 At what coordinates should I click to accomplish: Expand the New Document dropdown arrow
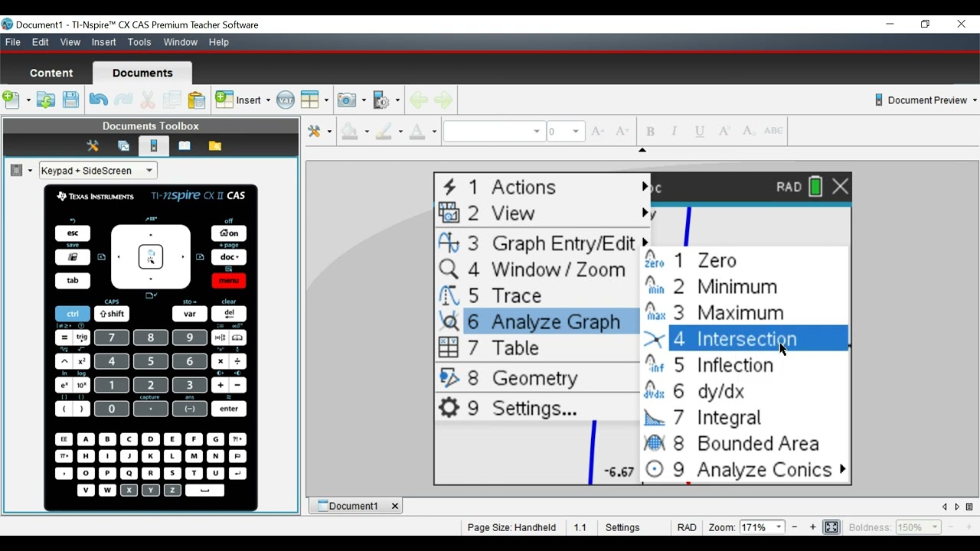pyautogui.click(x=28, y=100)
